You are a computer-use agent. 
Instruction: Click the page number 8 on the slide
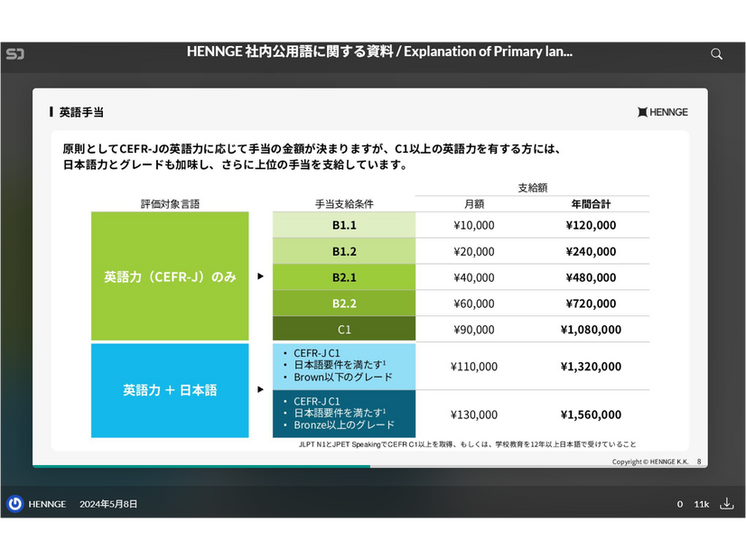tap(696, 461)
